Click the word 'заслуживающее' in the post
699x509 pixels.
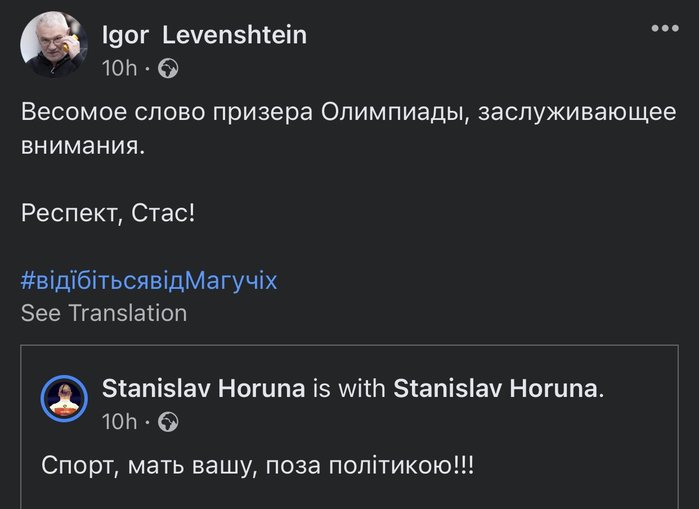(x=577, y=113)
